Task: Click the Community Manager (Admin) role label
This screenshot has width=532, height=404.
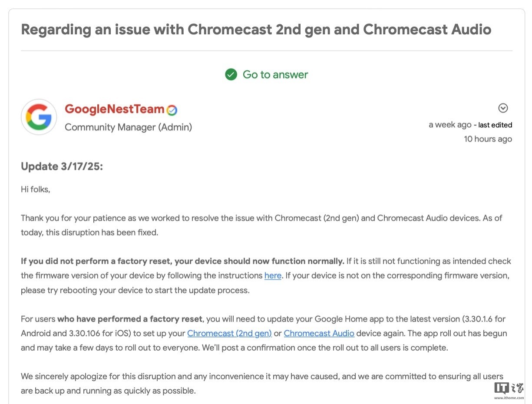Action: tap(129, 127)
